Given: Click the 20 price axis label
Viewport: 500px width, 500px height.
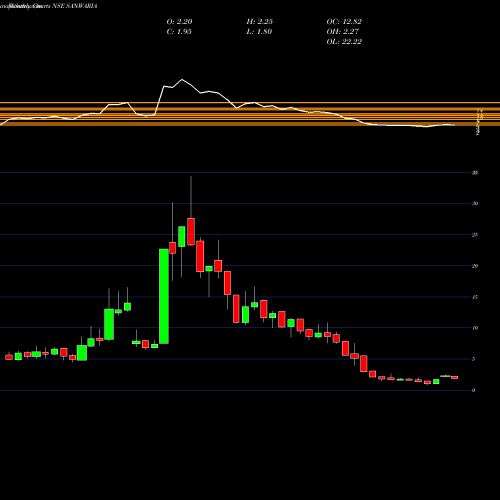Looking at the screenshot, I should click(475, 266).
